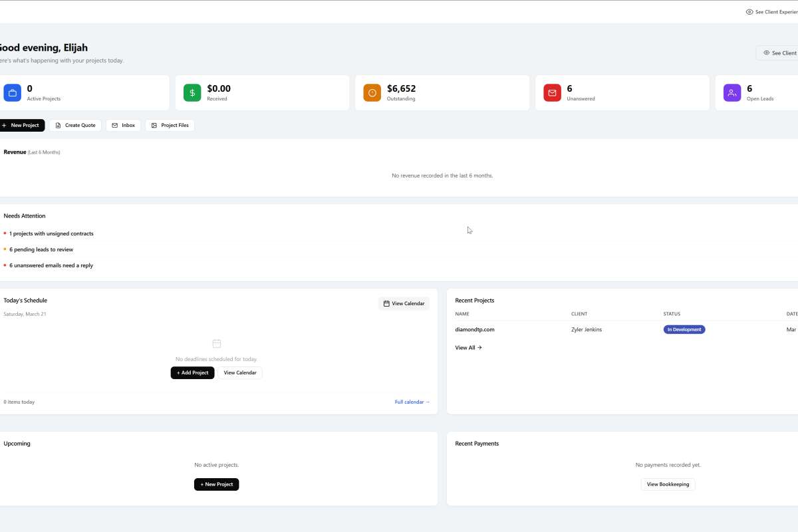Click the empty calendar icon in Today's Schedule

pos(216,344)
